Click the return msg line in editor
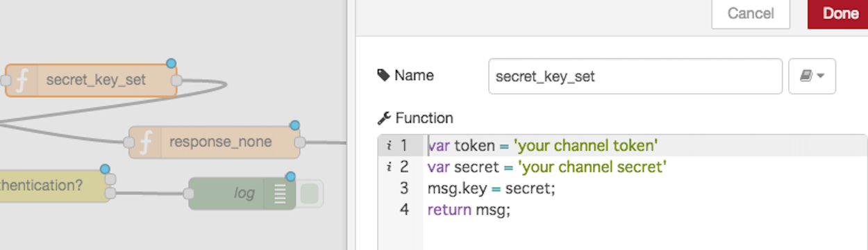The height and width of the screenshot is (250, 868). click(x=469, y=209)
